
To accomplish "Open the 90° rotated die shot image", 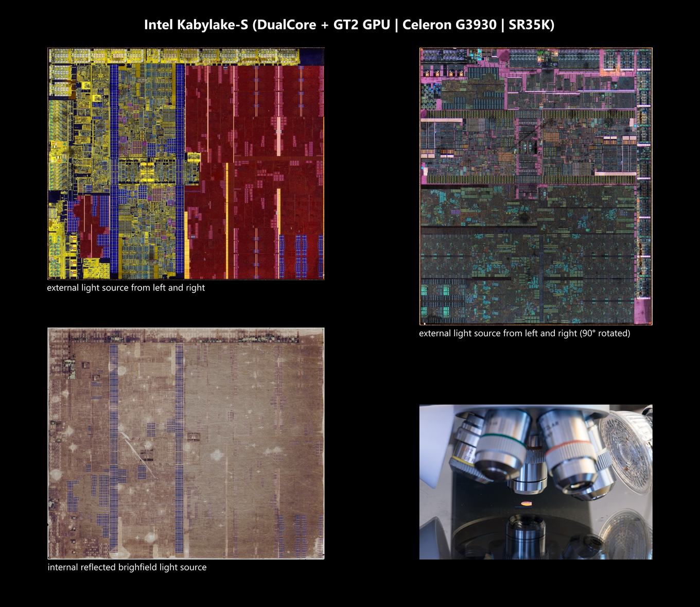I will point(536,186).
